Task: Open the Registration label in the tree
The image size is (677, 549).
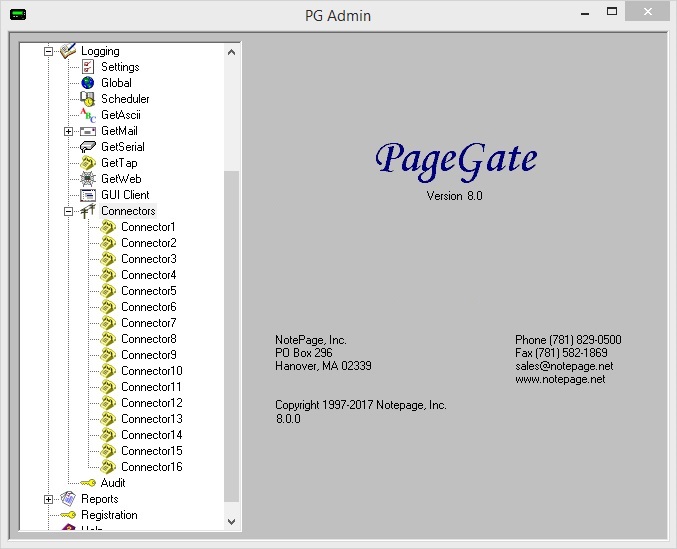Action: pyautogui.click(x=109, y=515)
